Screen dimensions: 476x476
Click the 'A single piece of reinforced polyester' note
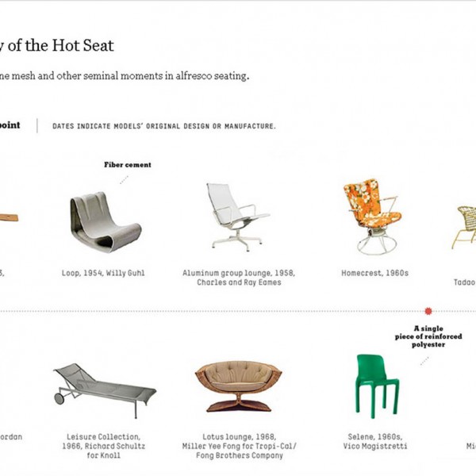click(428, 336)
